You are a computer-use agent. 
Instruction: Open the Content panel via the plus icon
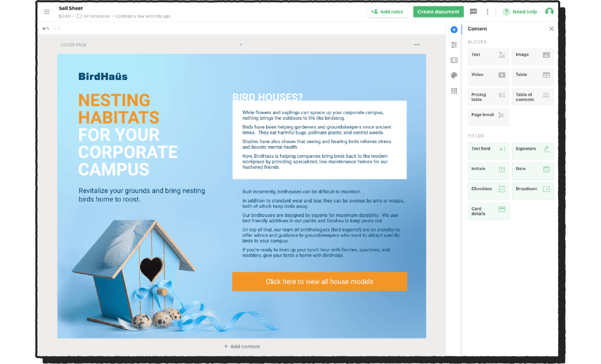[x=454, y=29]
